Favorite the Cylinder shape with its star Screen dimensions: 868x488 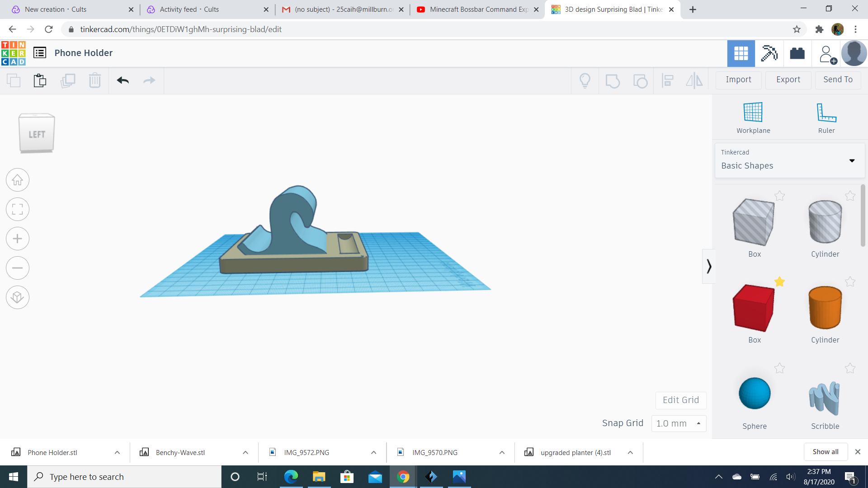[x=850, y=196]
